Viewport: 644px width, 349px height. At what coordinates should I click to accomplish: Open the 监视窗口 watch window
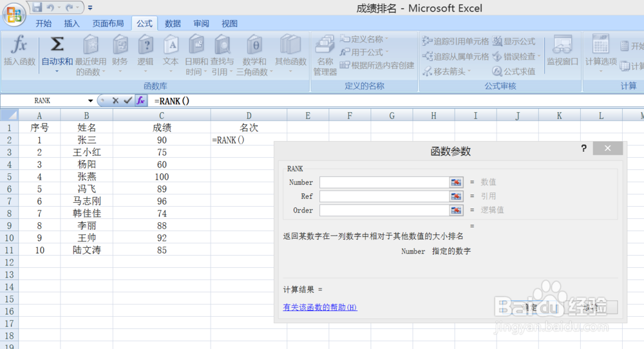click(562, 52)
